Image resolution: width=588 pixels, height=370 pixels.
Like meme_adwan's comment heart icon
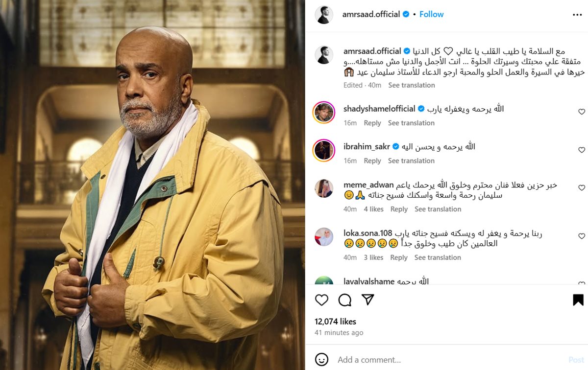point(582,188)
